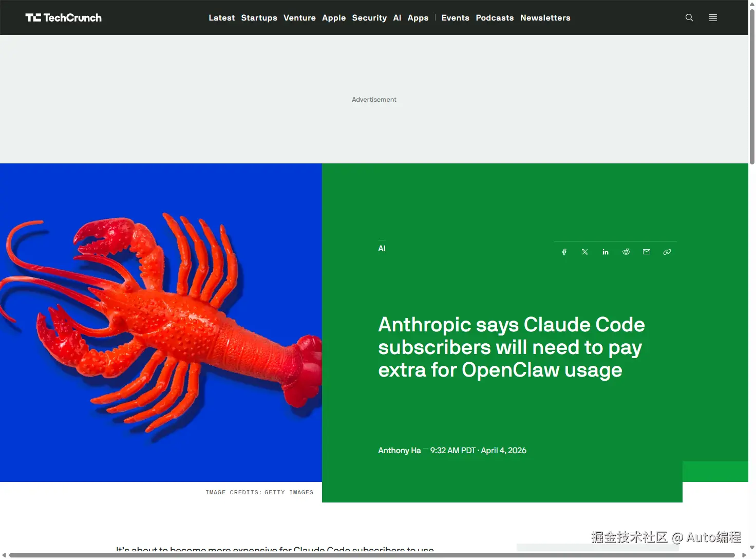The width and height of the screenshot is (756, 559).
Task: Click the 9:32 AM PDT April 4, 2026 timestamp
Action: 478,450
